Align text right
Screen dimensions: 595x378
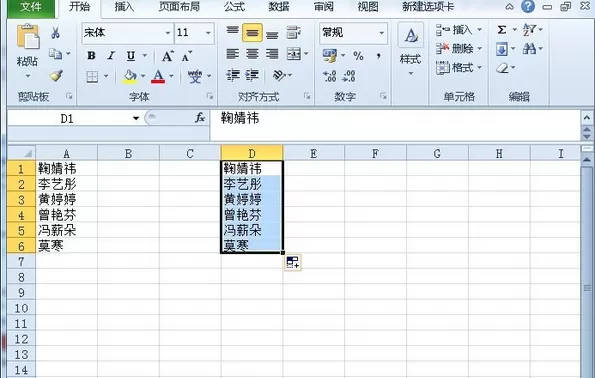pos(272,54)
